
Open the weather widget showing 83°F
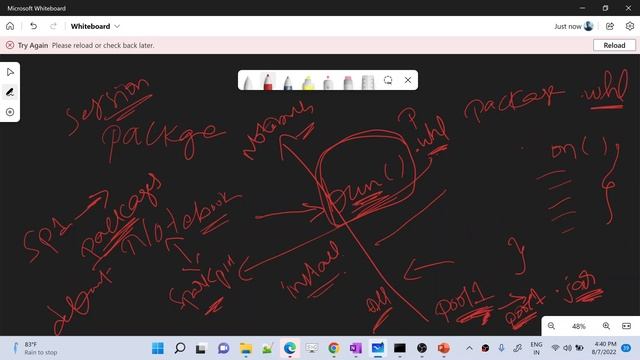(35, 348)
